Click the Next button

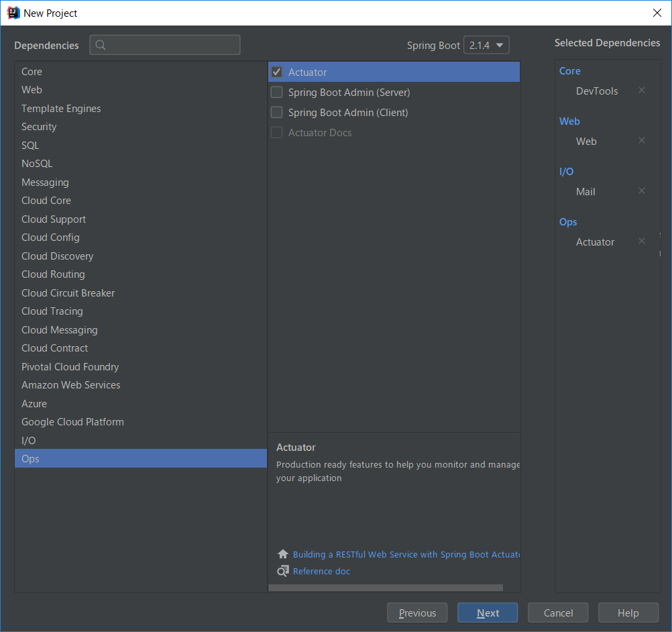(x=488, y=613)
